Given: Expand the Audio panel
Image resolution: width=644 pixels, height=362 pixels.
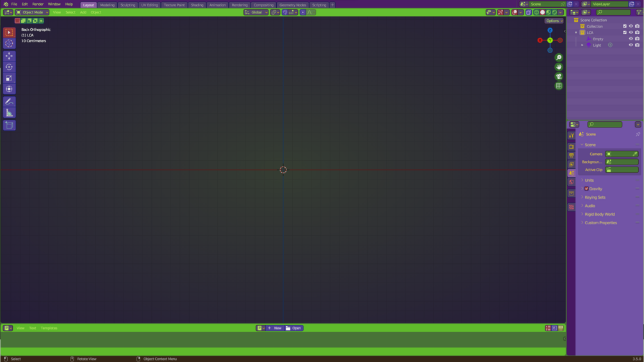Looking at the screenshot, I should click(590, 206).
